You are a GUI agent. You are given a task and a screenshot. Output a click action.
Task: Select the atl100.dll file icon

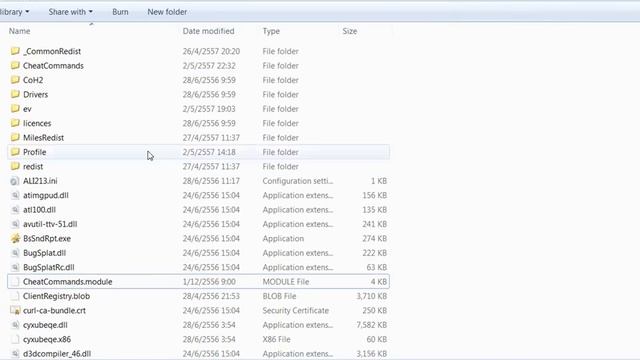pos(15,209)
